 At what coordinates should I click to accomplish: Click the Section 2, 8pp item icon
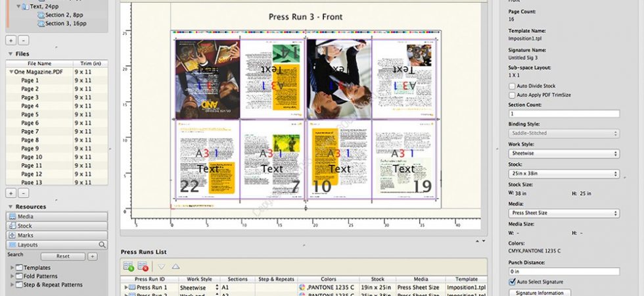[x=41, y=14]
